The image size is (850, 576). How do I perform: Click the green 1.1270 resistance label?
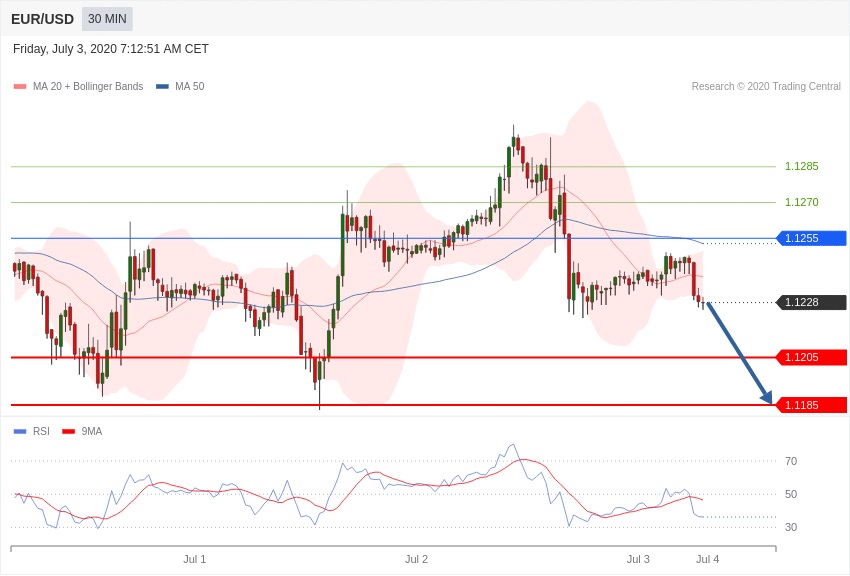coord(801,202)
